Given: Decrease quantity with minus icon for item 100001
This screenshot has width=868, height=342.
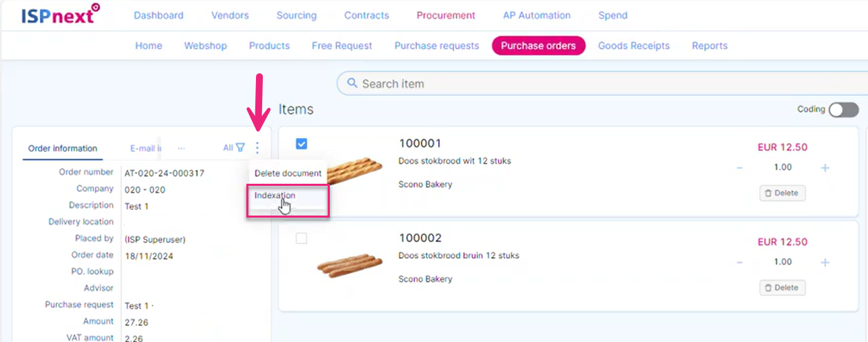Looking at the screenshot, I should point(740,168).
